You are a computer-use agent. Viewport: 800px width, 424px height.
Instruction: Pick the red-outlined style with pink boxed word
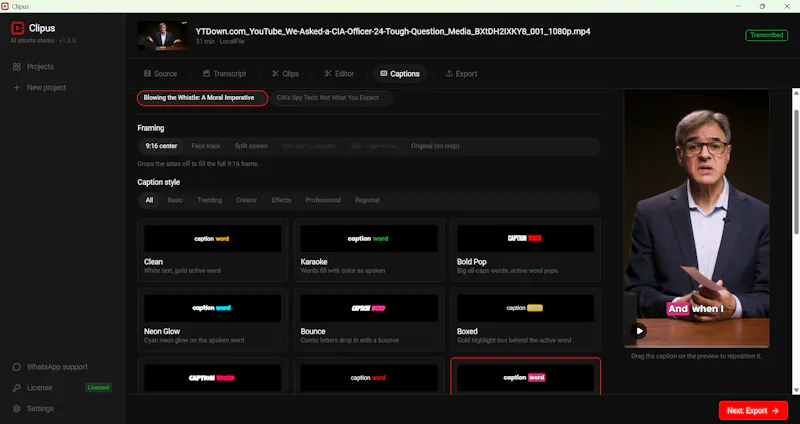point(526,377)
